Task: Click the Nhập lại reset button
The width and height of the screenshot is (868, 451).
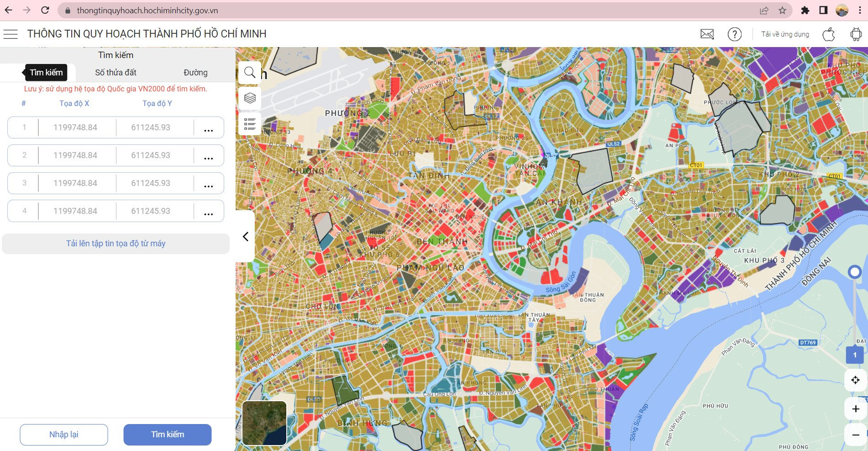Action: 64,435
